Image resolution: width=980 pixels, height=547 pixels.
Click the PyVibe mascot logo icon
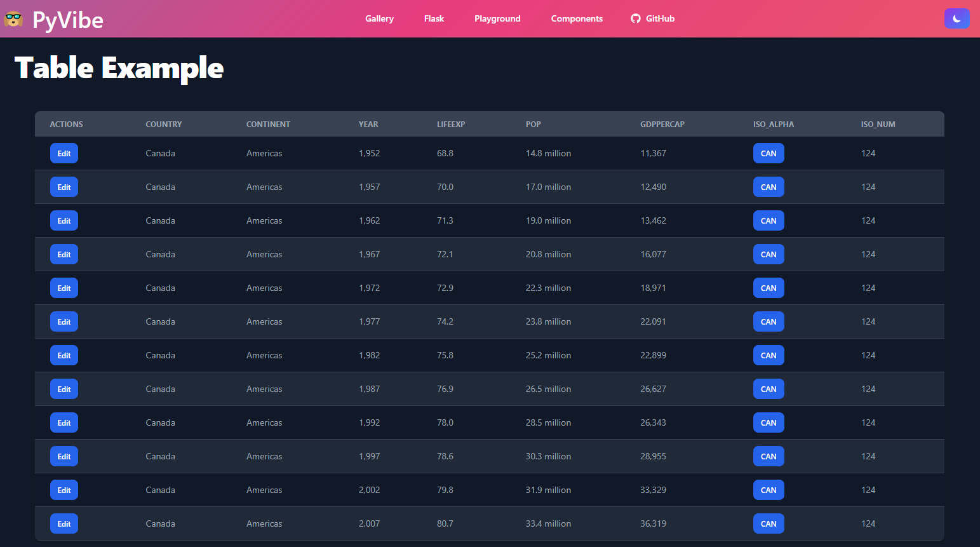pyautogui.click(x=13, y=19)
